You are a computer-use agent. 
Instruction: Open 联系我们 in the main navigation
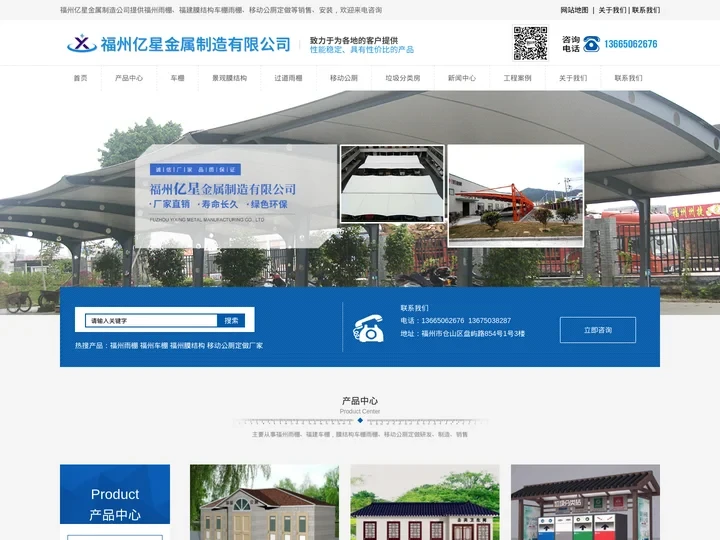629,78
